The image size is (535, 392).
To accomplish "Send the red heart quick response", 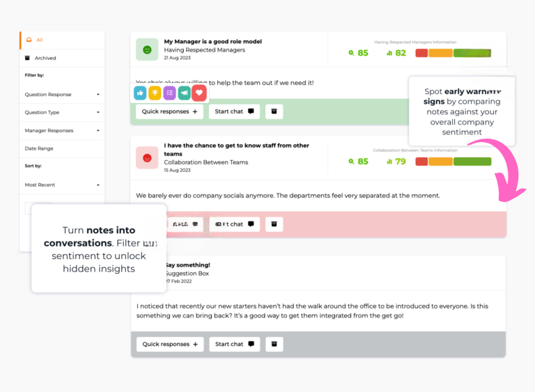I will pyautogui.click(x=199, y=93).
